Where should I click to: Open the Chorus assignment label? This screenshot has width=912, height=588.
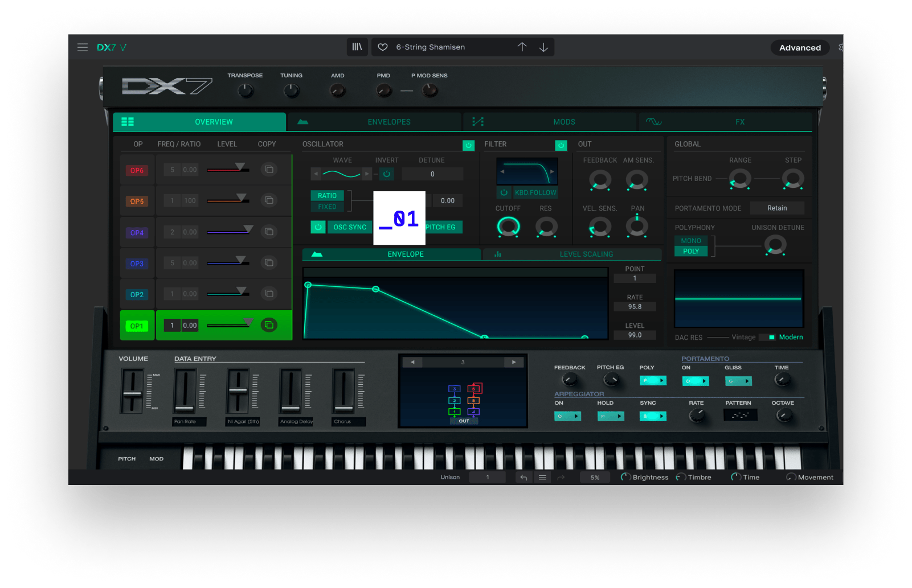349,422
